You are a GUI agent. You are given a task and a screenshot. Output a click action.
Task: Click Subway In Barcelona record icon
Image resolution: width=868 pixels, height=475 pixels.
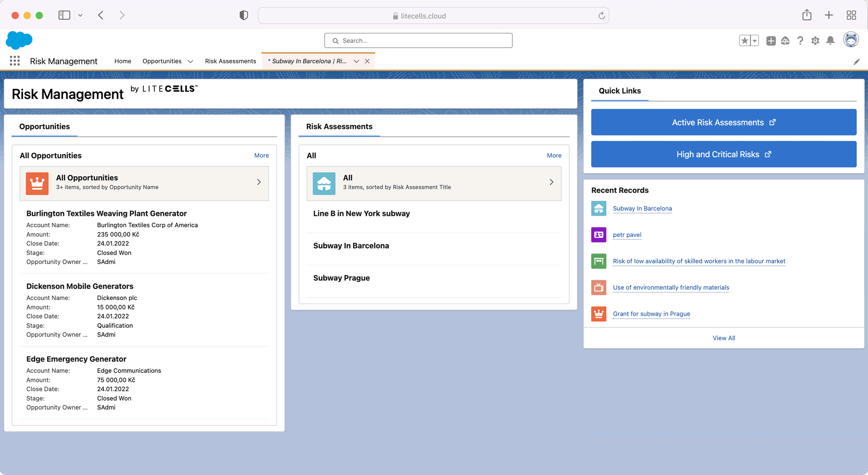[x=599, y=208]
